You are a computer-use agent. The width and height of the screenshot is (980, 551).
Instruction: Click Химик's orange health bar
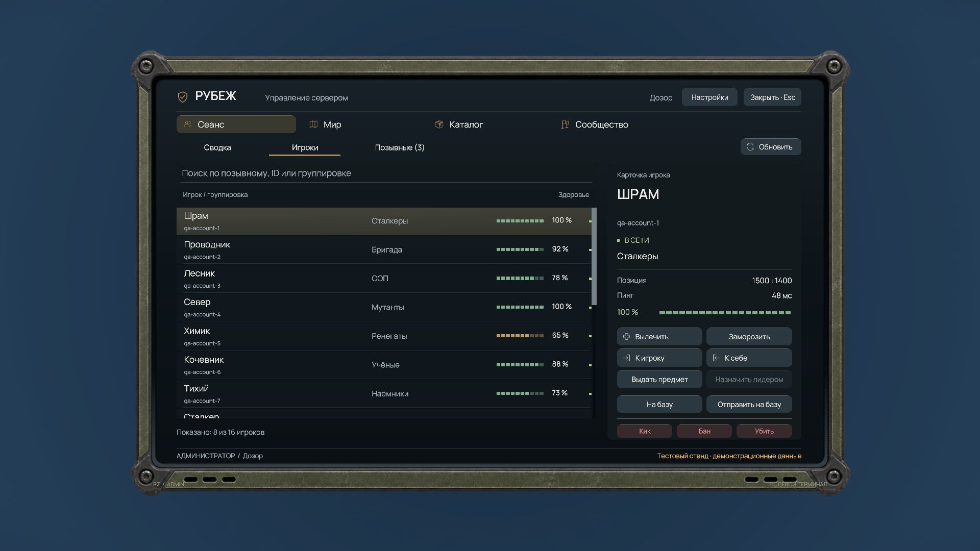(x=520, y=336)
